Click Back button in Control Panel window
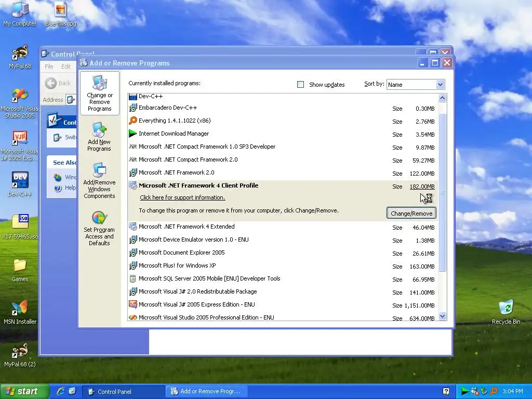 pos(58,83)
